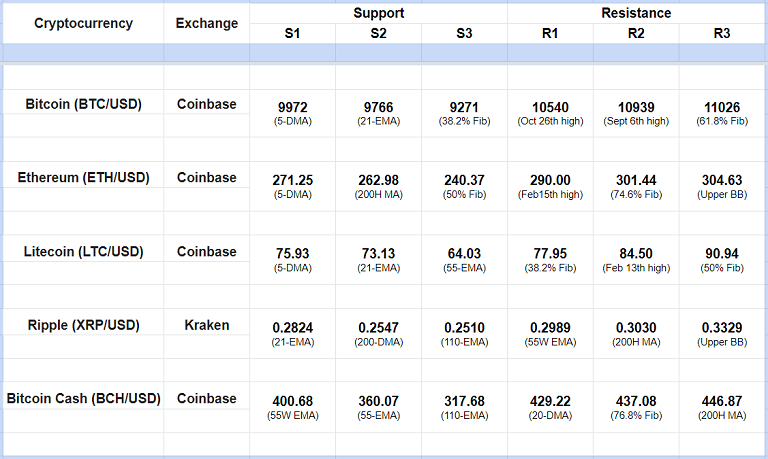Click the Resistance group header
The image size is (768, 459).
click(x=636, y=13)
